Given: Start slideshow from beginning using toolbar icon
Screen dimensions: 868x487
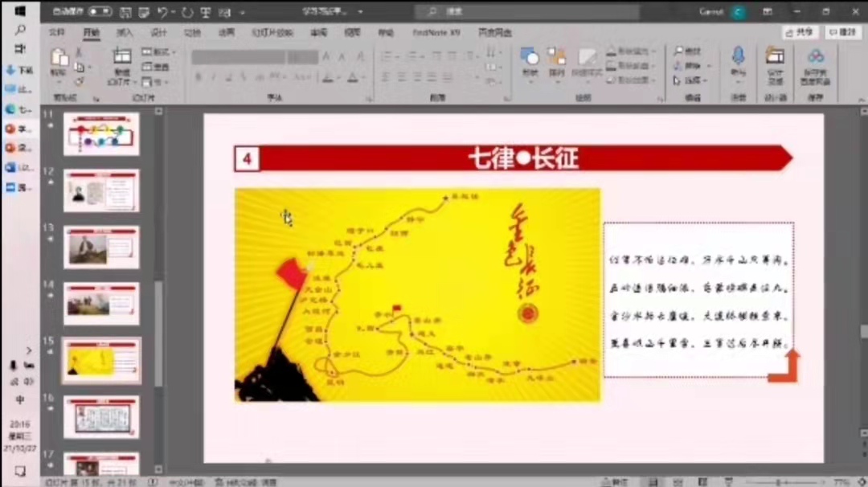Looking at the screenshot, I should [x=206, y=12].
